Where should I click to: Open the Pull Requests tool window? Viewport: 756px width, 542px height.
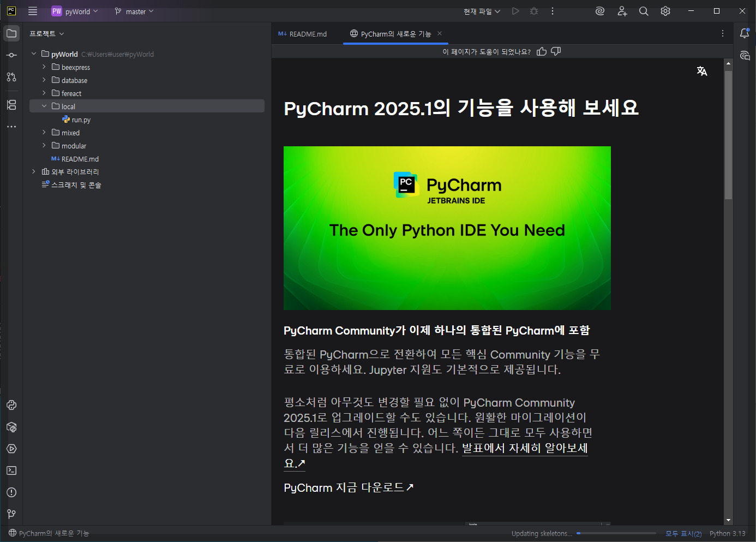tap(11, 77)
